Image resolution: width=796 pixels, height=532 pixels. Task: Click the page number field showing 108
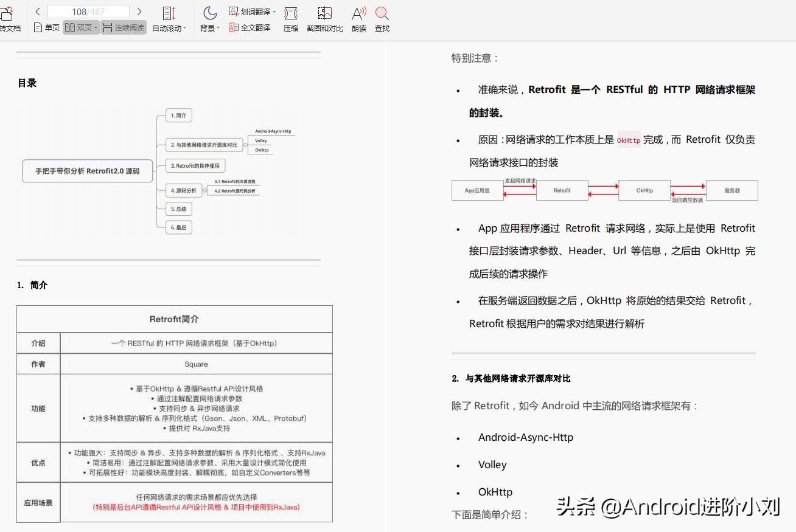coord(88,12)
